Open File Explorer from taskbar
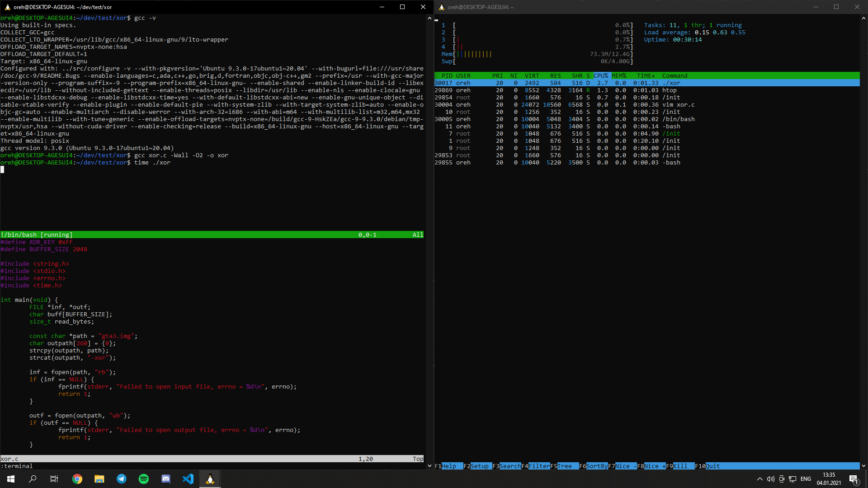This screenshot has width=868, height=488. click(99, 479)
